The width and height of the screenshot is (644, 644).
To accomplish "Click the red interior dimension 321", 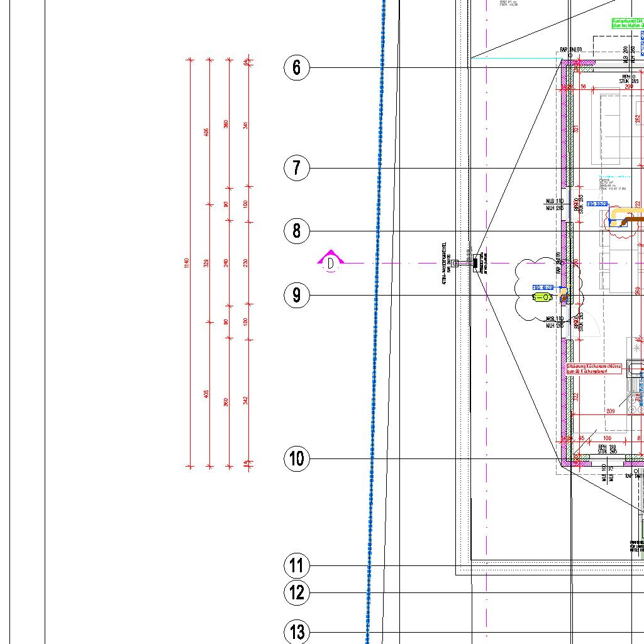I will tap(576, 128).
